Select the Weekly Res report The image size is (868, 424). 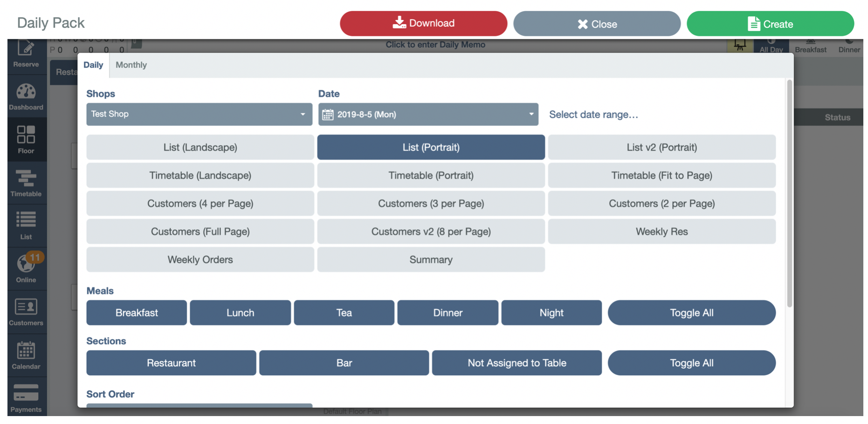(661, 231)
